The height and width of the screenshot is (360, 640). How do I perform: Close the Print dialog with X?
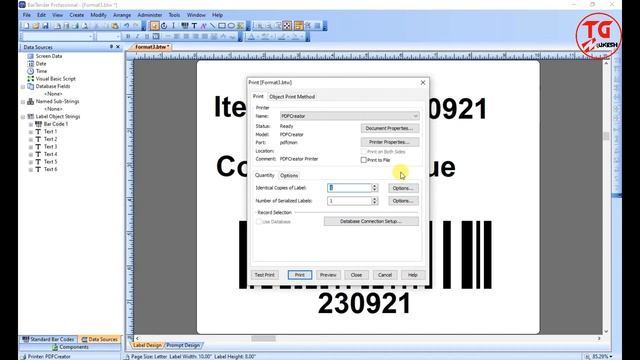pyautogui.click(x=423, y=82)
